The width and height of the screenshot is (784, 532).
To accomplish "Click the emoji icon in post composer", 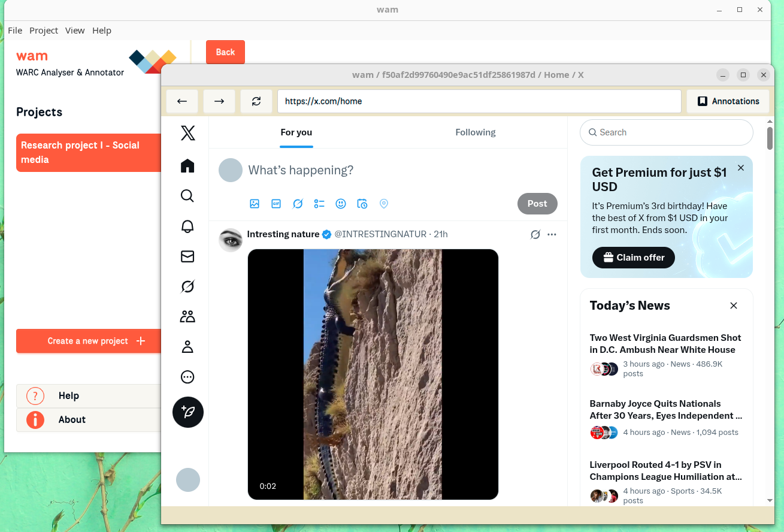I will pos(341,204).
